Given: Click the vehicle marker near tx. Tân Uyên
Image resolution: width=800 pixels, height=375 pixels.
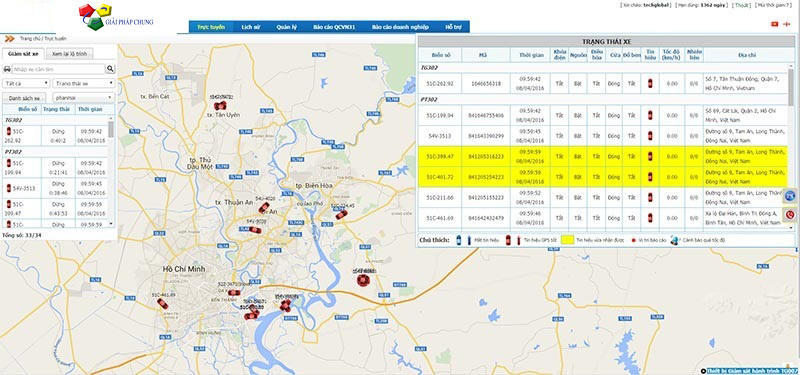Looking at the screenshot, I should (220, 106).
